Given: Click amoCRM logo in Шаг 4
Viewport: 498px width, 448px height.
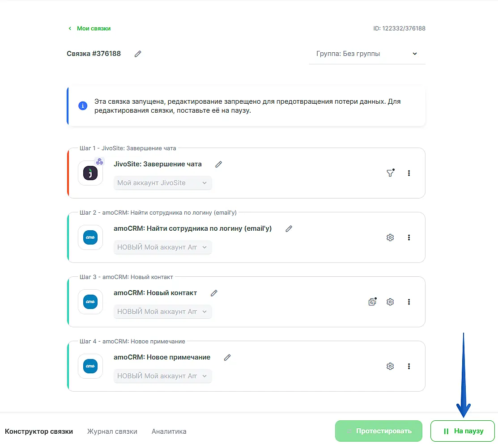Looking at the screenshot, I should [x=90, y=366].
